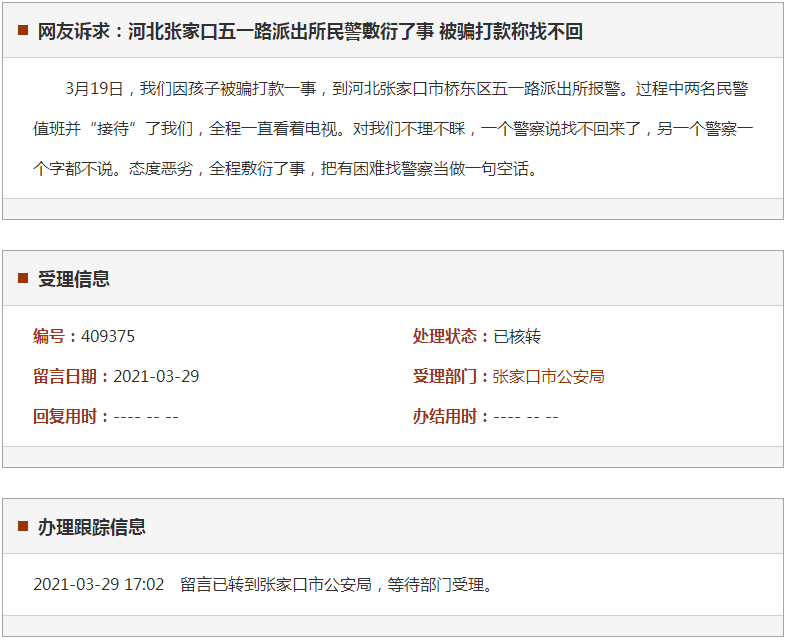
Task: Click the empty 回复用时 dashes value
Action: pyautogui.click(x=146, y=417)
